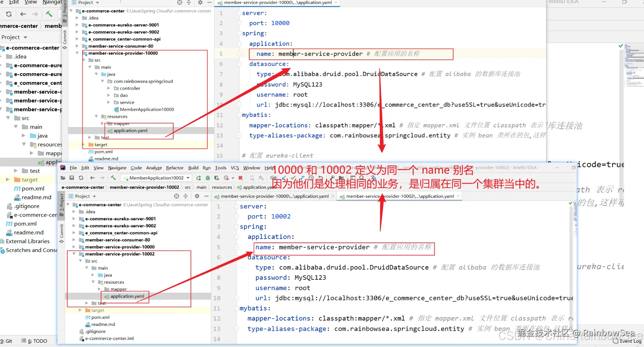This screenshot has height=347, width=644.
Task: Click the resources breadcrumb in navigation bar
Action: 222,187
